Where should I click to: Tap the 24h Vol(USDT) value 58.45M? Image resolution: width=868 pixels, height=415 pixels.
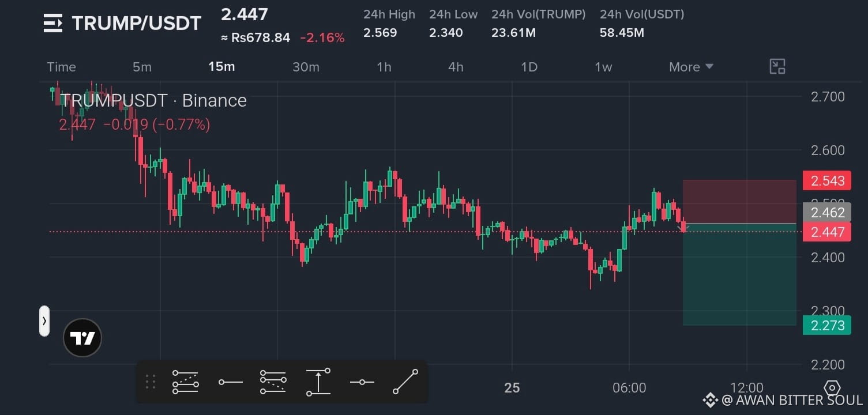point(622,33)
